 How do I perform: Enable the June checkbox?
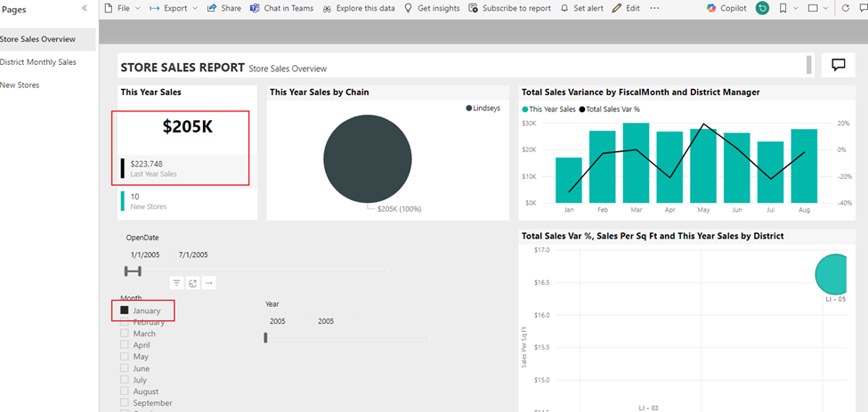(125, 368)
